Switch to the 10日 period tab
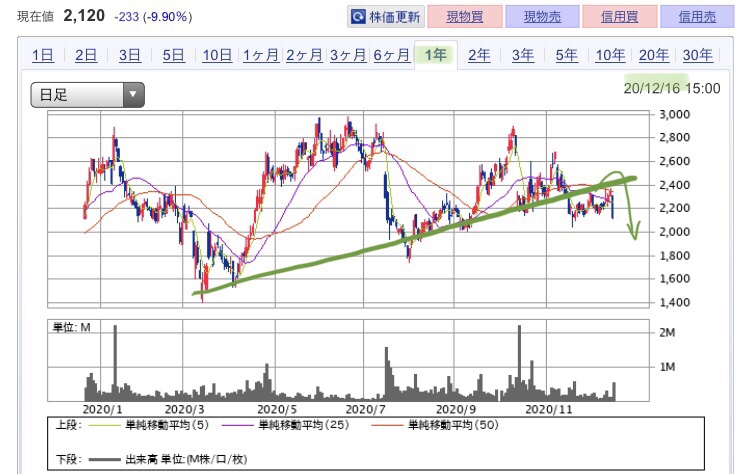The height and width of the screenshot is (474, 748). point(217,56)
